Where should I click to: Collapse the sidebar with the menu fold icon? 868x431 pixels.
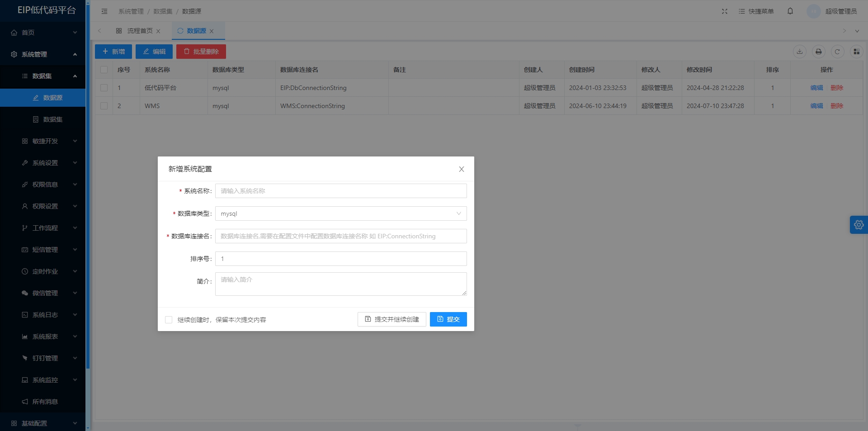point(104,11)
